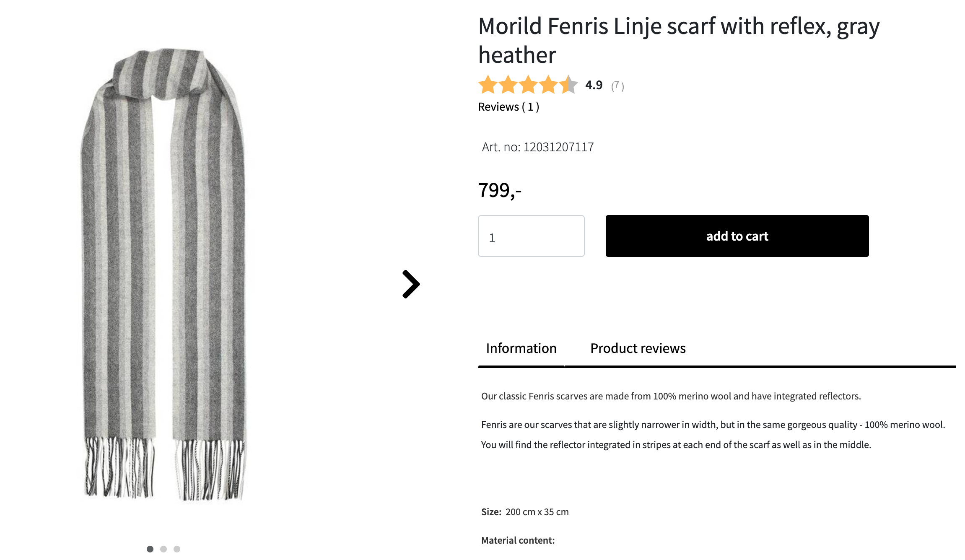Screen dimensions: 965x560
Task: Click the half-filled fifth rating star
Action: tap(568, 85)
